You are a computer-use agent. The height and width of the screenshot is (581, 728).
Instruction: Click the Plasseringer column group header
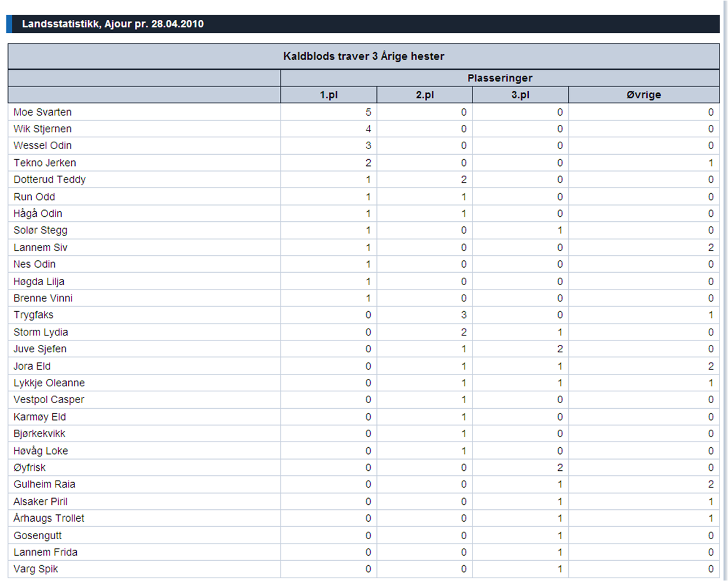coord(499,78)
